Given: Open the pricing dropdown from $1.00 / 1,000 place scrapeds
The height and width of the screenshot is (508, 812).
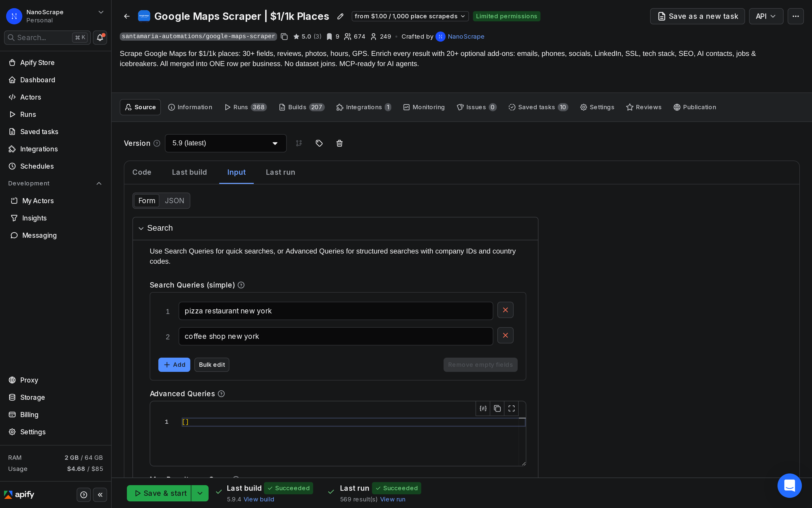Looking at the screenshot, I should tap(410, 16).
